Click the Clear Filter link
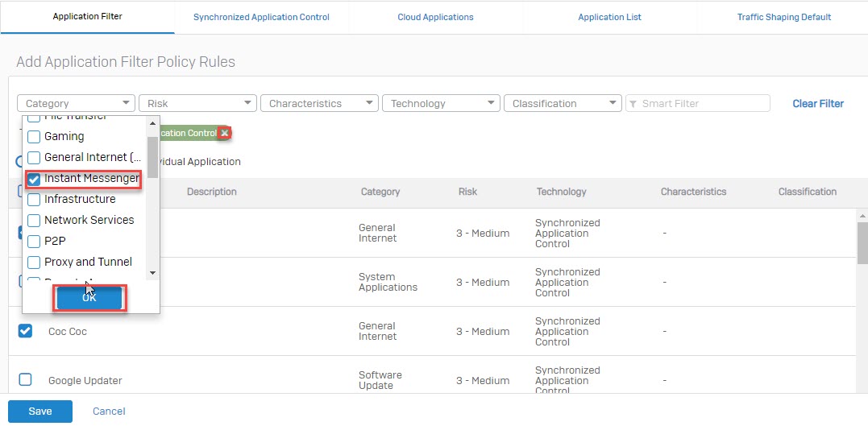This screenshot has width=868, height=426. tap(817, 103)
